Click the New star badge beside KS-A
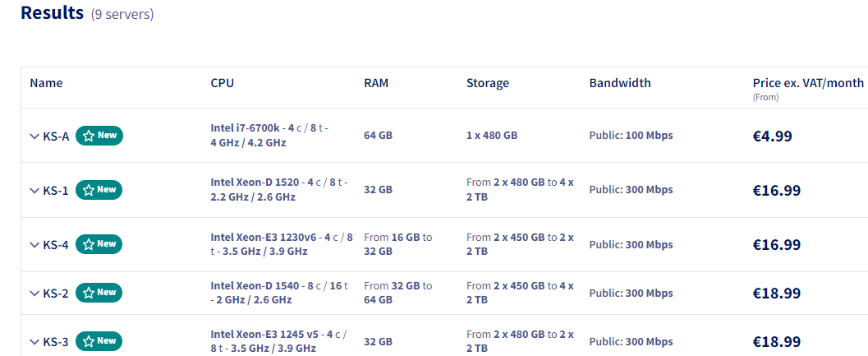 (99, 136)
